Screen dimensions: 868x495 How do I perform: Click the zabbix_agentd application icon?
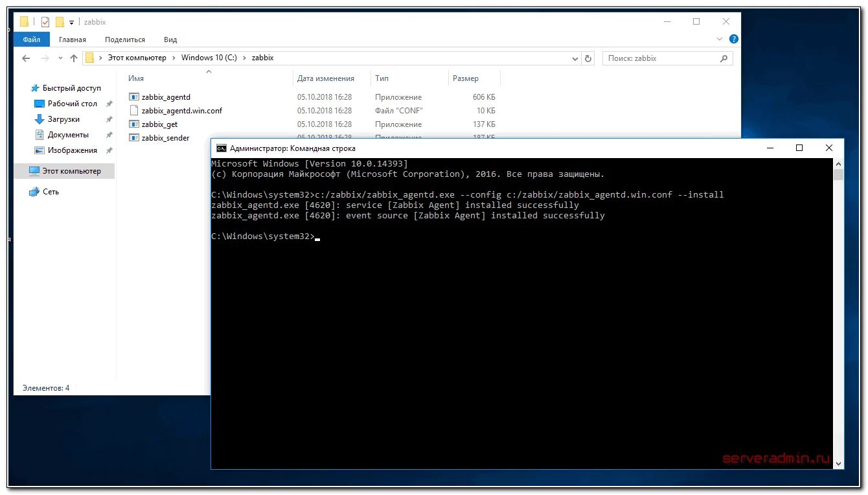point(134,97)
